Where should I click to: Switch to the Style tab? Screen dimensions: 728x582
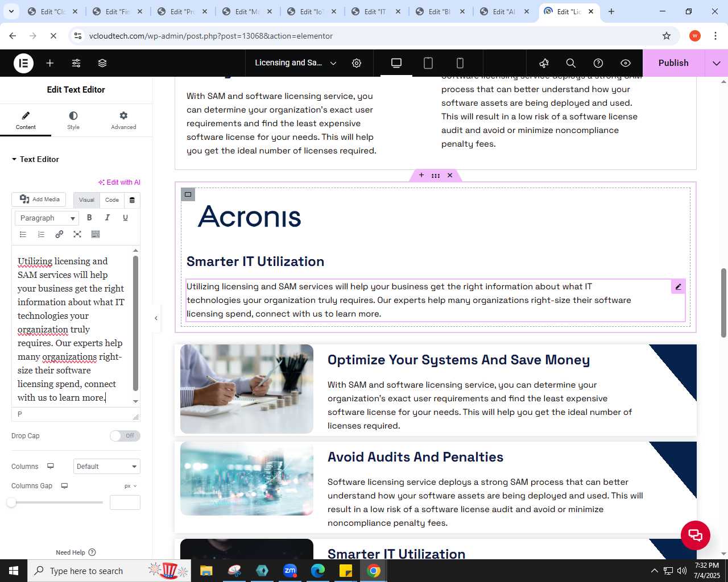point(73,120)
